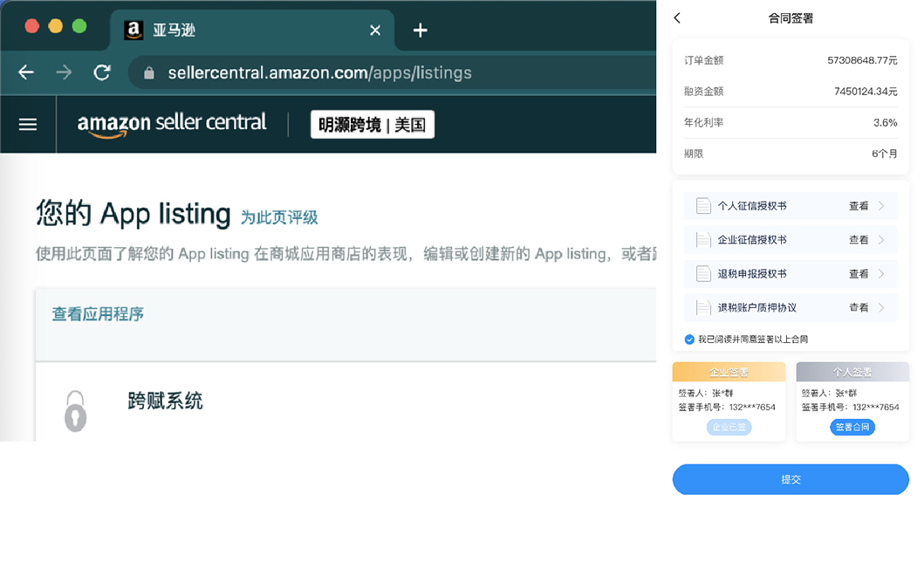Expand the 退税申报授权书 row chevron
The width and height of the screenshot is (924, 570).
(881, 273)
